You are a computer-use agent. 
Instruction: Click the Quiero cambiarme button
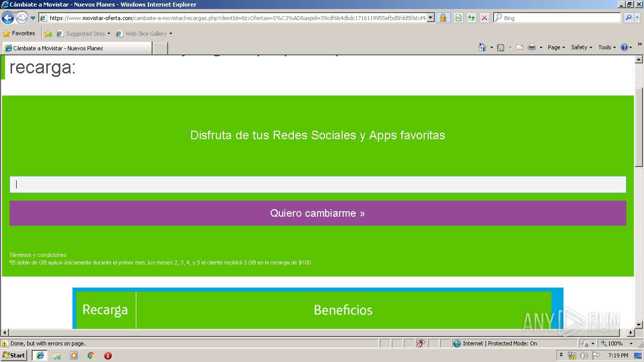click(318, 213)
